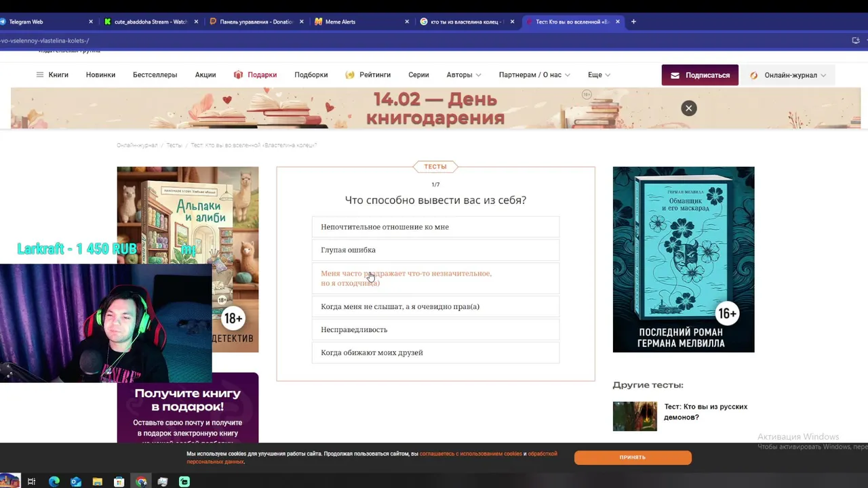Close the Google search tab
The image size is (868, 488).
[x=512, y=22]
